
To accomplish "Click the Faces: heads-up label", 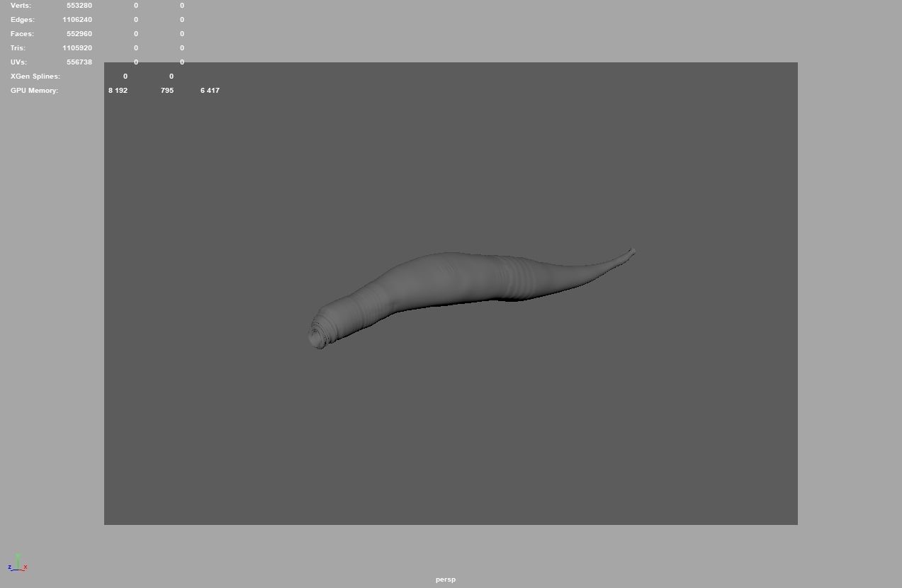I will click(22, 34).
